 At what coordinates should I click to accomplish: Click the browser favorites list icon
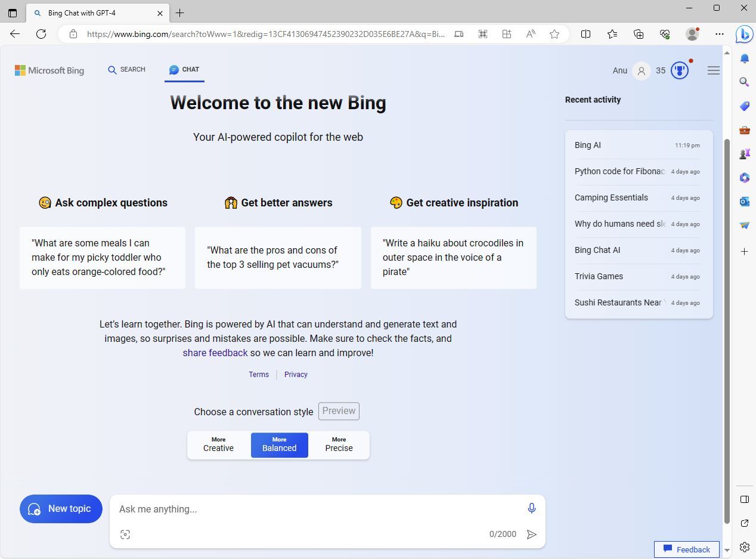[x=612, y=34]
